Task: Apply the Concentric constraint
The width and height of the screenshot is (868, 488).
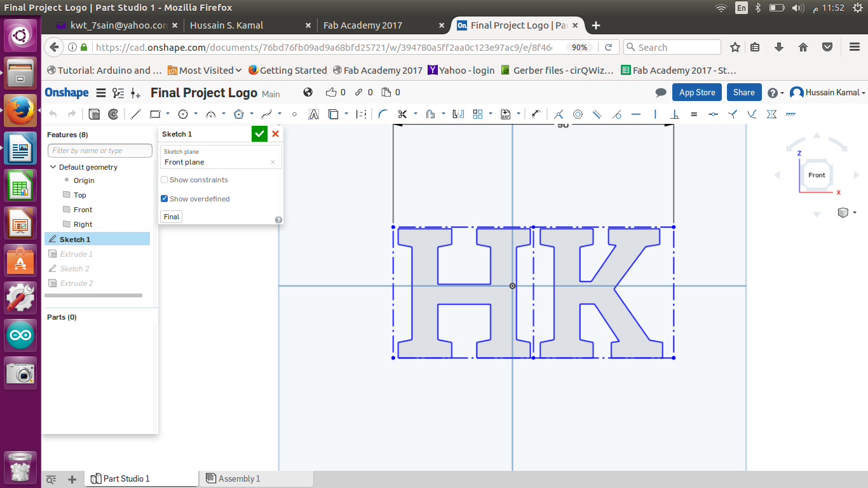Action: click(578, 114)
